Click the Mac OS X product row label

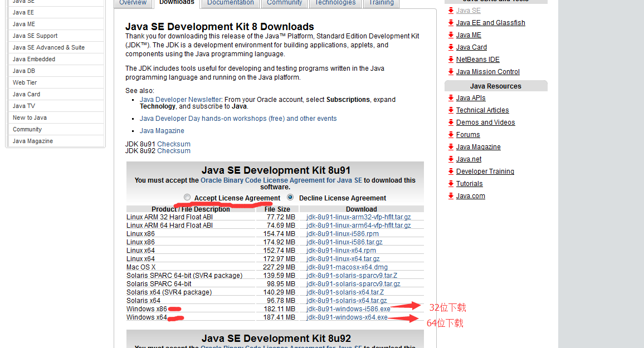click(141, 267)
